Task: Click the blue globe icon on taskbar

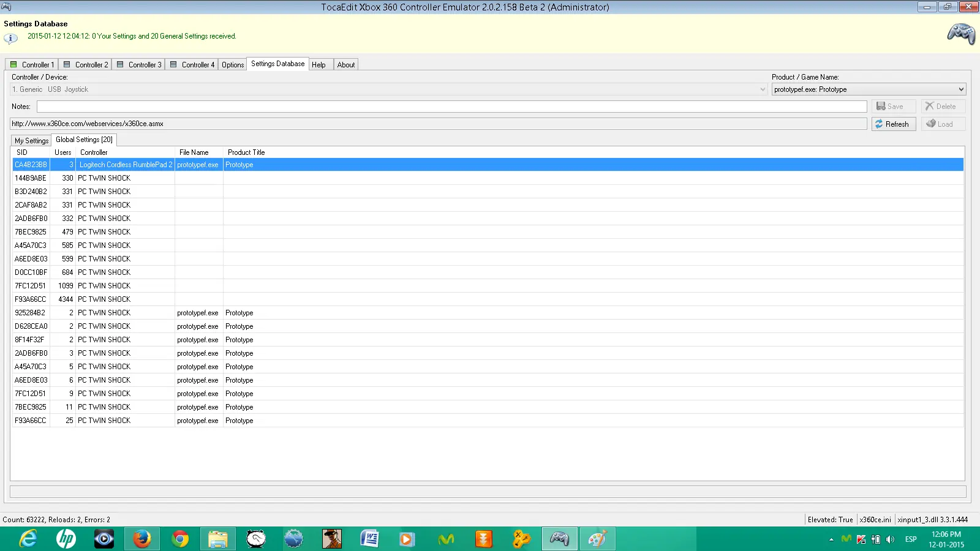Action: (x=294, y=539)
